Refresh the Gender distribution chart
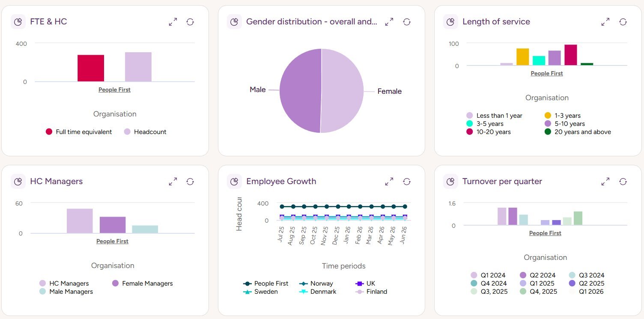 click(x=407, y=22)
